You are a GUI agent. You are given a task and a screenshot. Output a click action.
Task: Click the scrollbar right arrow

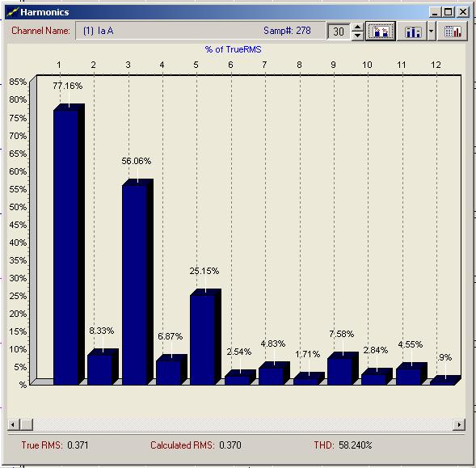click(459, 424)
